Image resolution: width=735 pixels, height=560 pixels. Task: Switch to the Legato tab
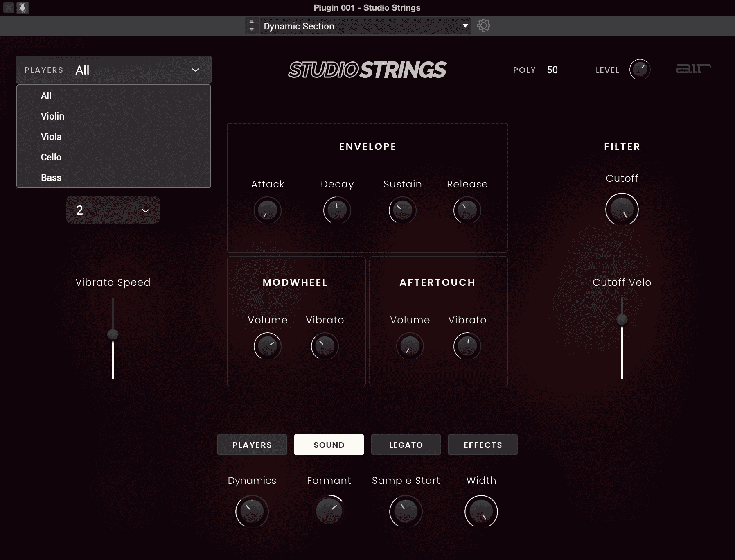point(406,445)
